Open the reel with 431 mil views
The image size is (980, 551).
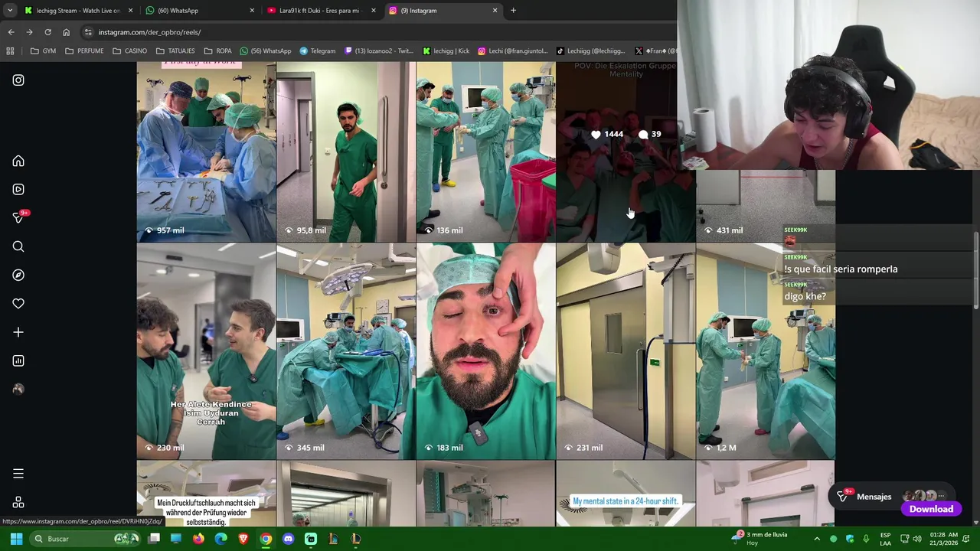coord(766,205)
